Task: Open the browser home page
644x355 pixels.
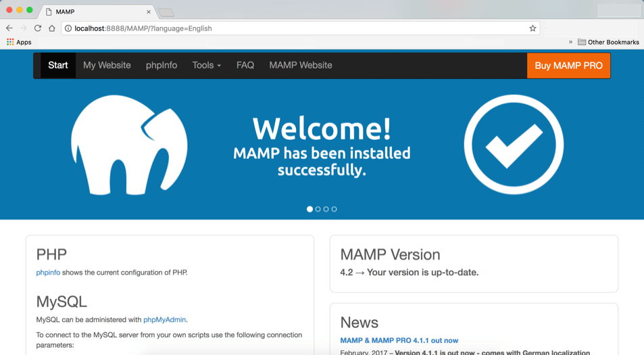Action: pyautogui.click(x=52, y=28)
